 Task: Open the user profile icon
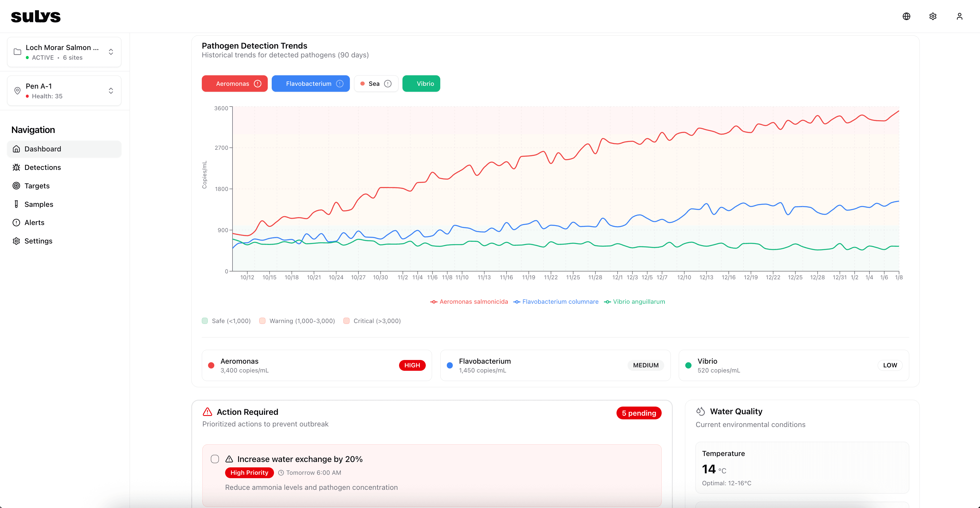pyautogui.click(x=959, y=16)
